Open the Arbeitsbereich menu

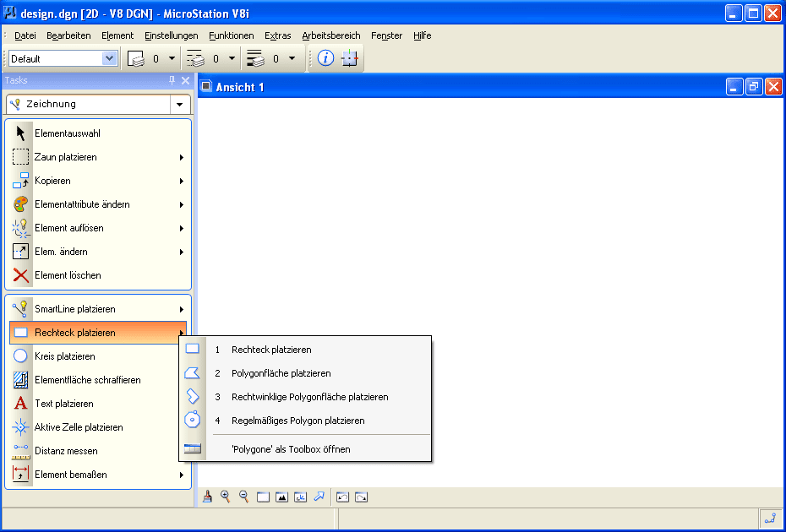(x=330, y=35)
